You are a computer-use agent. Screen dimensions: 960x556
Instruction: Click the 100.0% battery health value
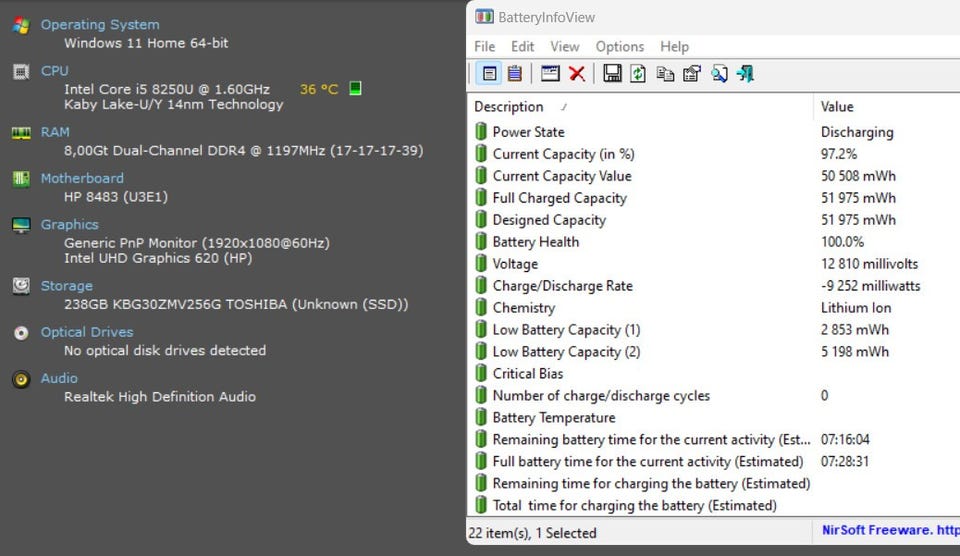pos(842,241)
